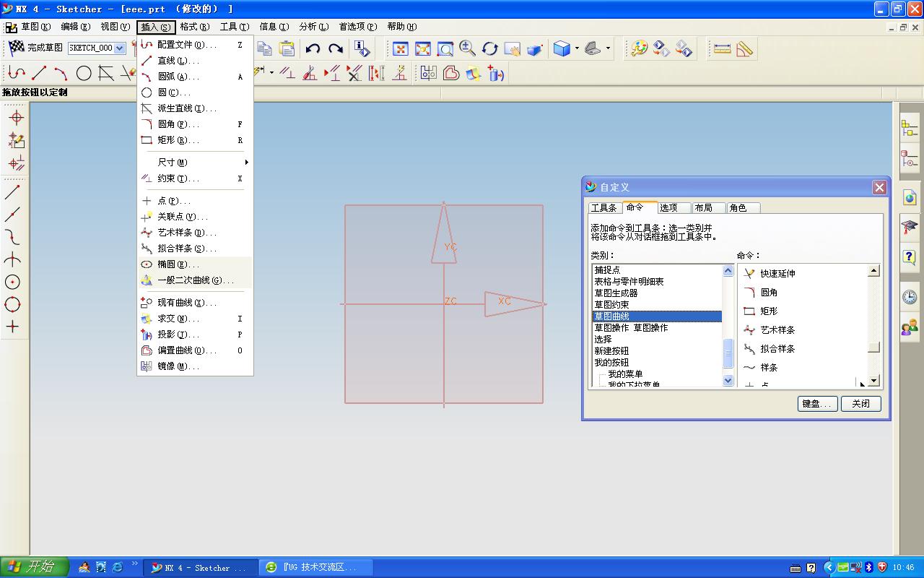Choose 约束(T)... from the Insert menu
This screenshot has width=924, height=578.
point(196,178)
